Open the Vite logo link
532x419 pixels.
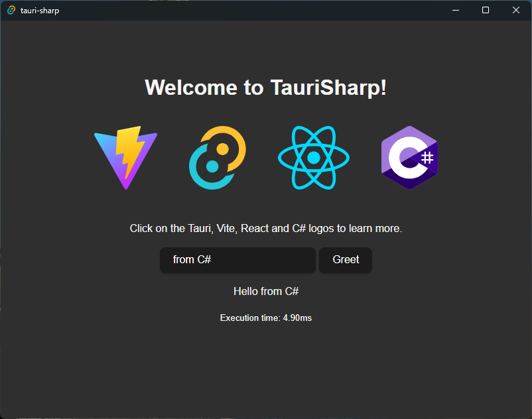pos(125,158)
